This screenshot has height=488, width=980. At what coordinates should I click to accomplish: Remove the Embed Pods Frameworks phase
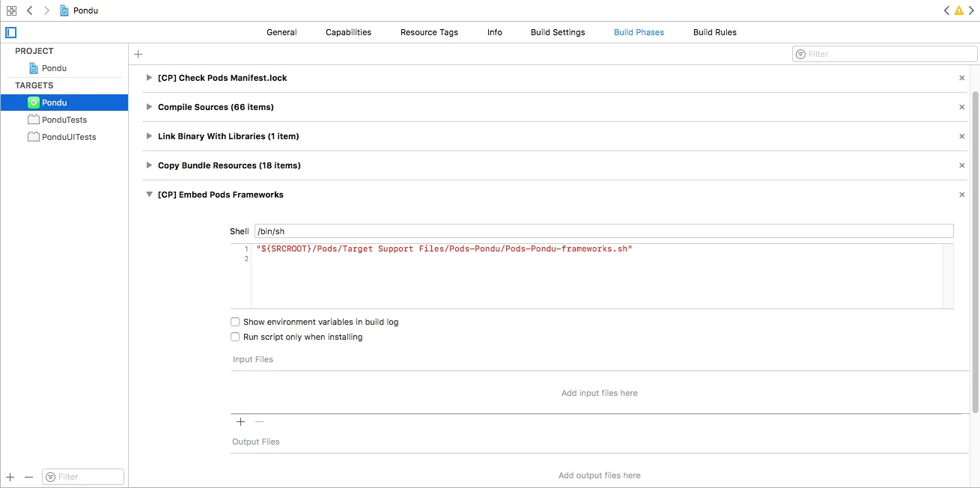pyautogui.click(x=962, y=195)
